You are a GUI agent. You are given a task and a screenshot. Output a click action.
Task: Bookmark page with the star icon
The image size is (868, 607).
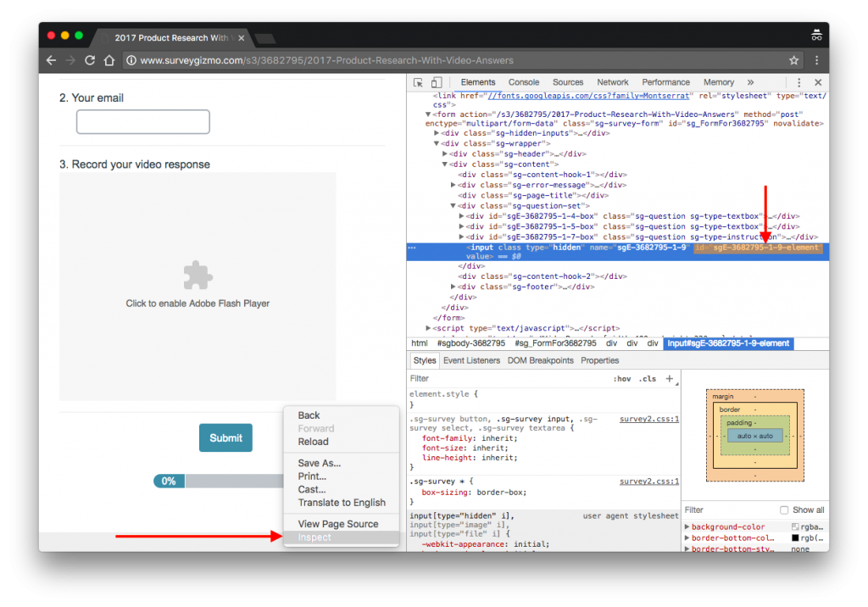(x=793, y=60)
